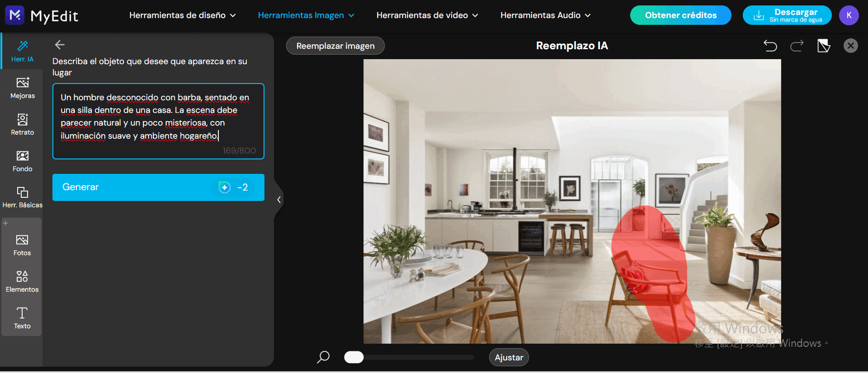Click the zoom slider handle

tap(354, 357)
